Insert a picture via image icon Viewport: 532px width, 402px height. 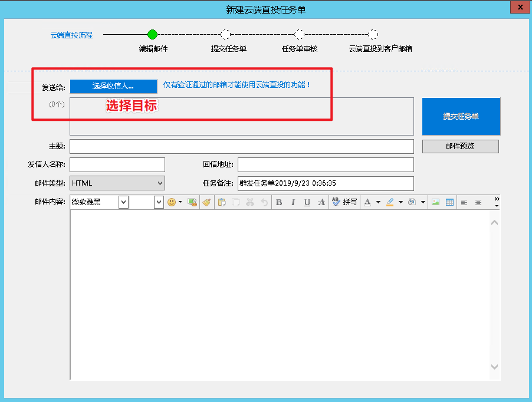436,202
